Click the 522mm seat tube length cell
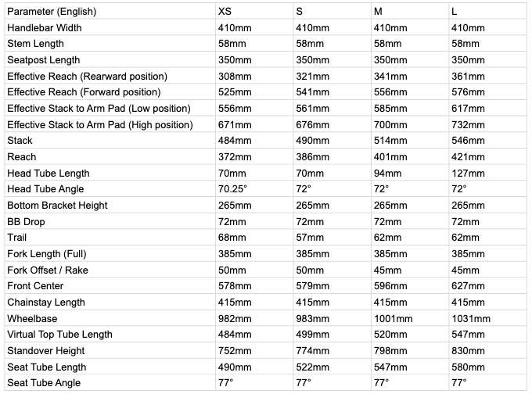 point(313,367)
